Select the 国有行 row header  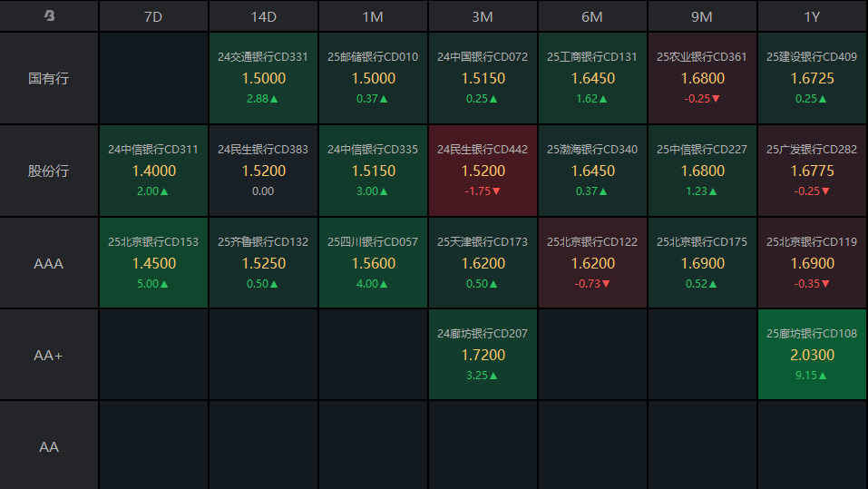[x=49, y=78]
